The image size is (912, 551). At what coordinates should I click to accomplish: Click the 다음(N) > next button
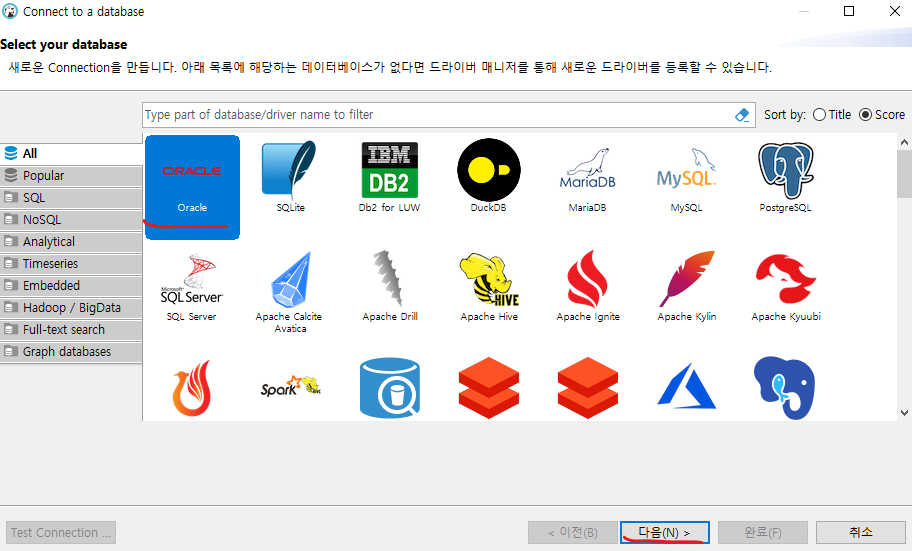pos(665,532)
